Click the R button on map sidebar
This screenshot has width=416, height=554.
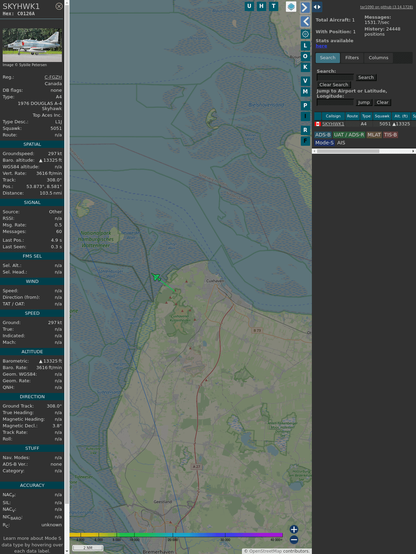tap(305, 130)
